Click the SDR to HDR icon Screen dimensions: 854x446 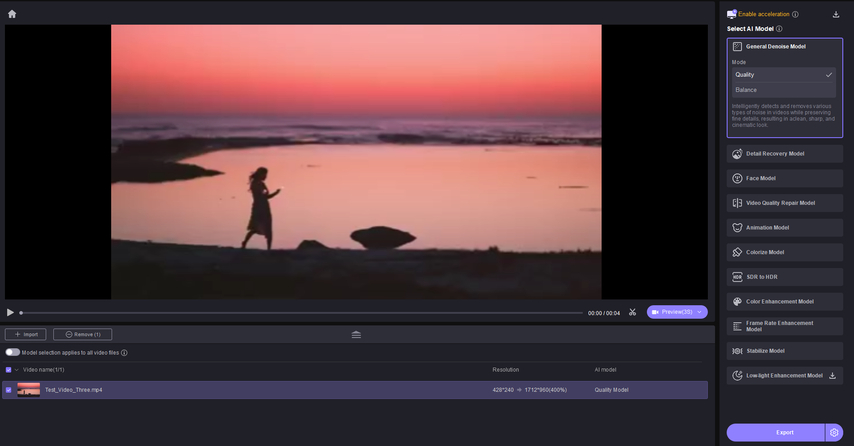coord(737,277)
